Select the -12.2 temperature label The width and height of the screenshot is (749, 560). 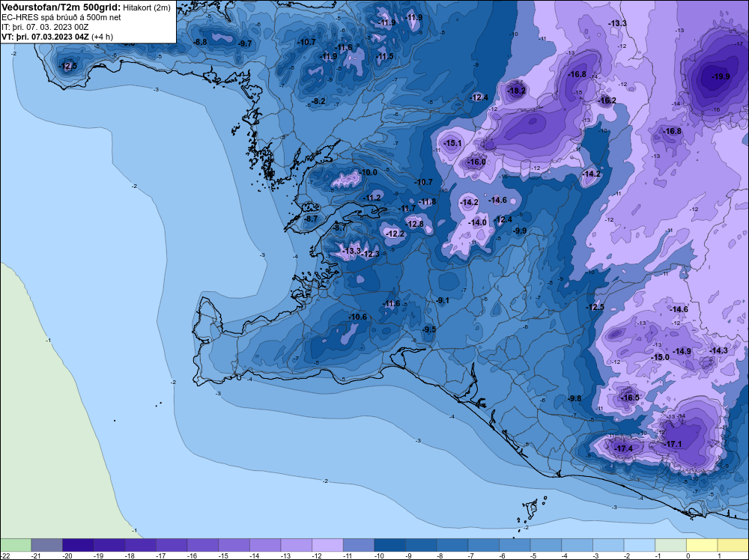click(395, 234)
